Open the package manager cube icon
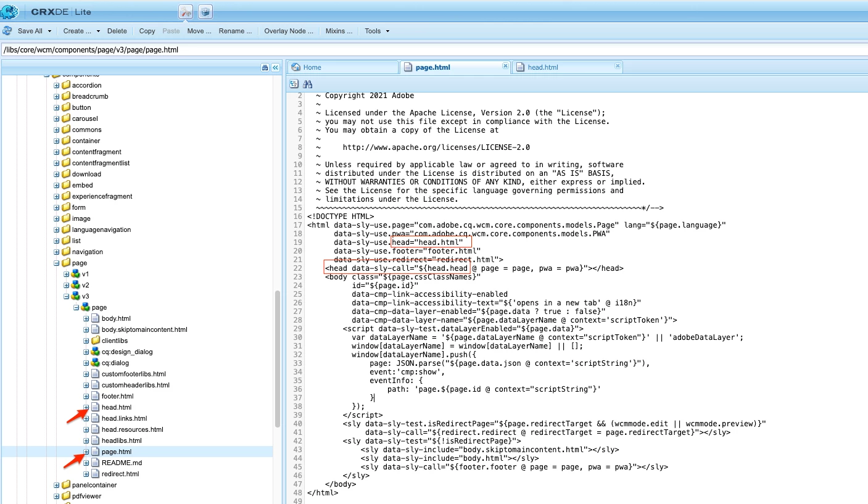 click(205, 12)
